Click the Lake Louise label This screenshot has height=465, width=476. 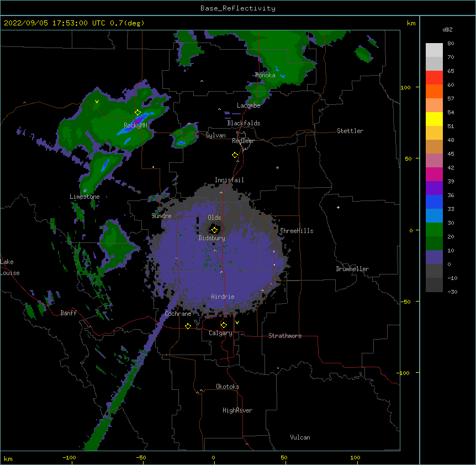pos(10,267)
